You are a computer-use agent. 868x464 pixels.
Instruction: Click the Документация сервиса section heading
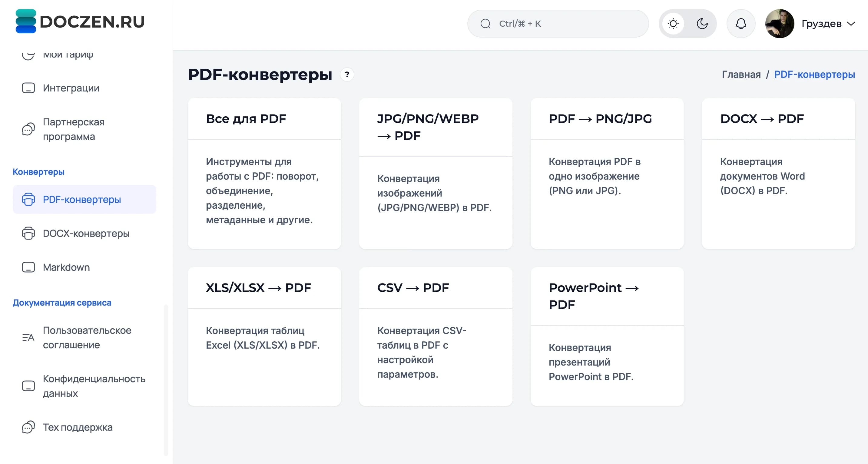(x=62, y=303)
